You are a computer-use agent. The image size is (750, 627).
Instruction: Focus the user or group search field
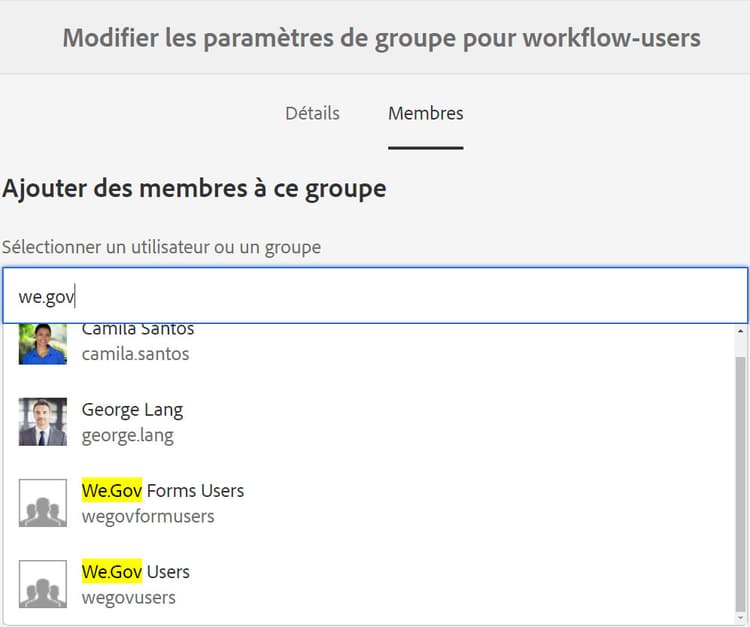[375, 296]
